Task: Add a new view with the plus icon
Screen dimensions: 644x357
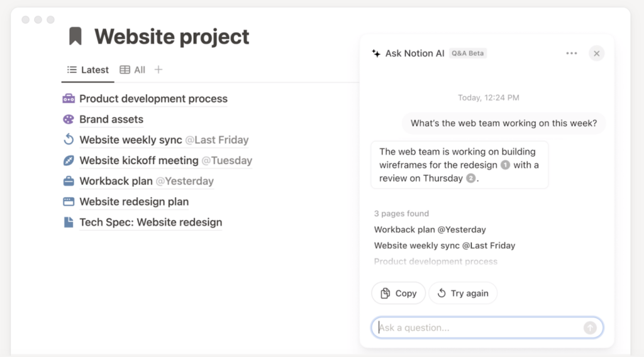Action: pyautogui.click(x=158, y=70)
